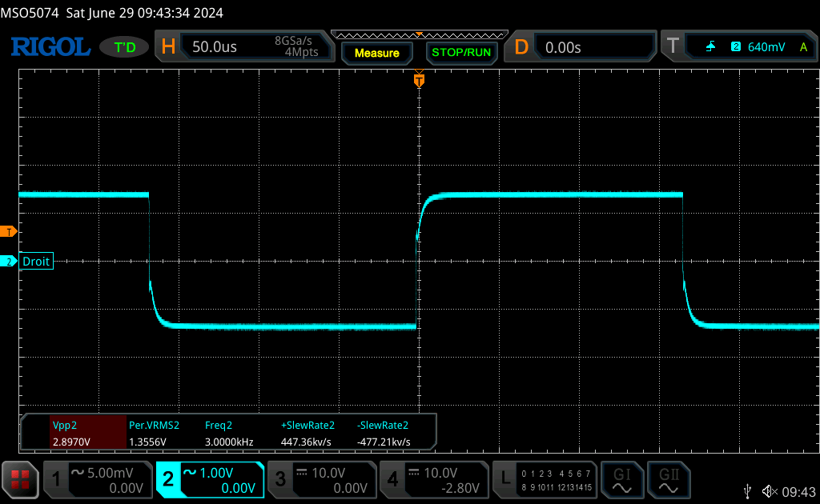Click the 2.8970V Vpp value
The image size is (820, 504).
pos(71,442)
